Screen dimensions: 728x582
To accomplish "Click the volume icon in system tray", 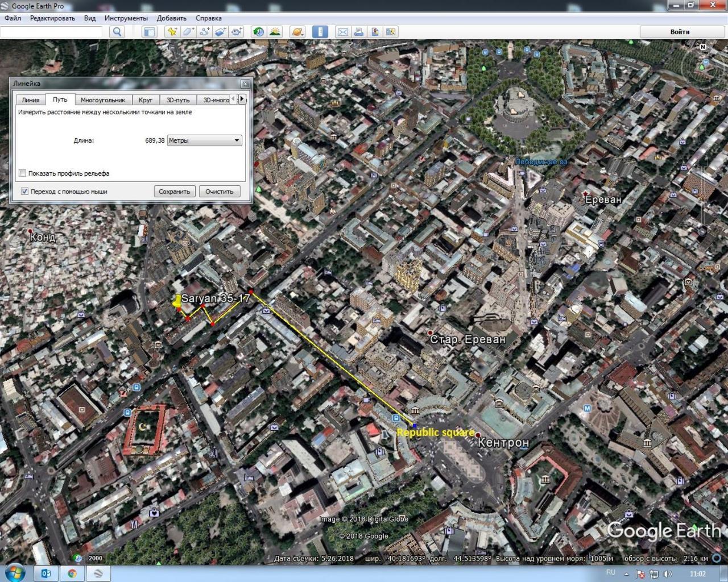I will click(x=667, y=574).
